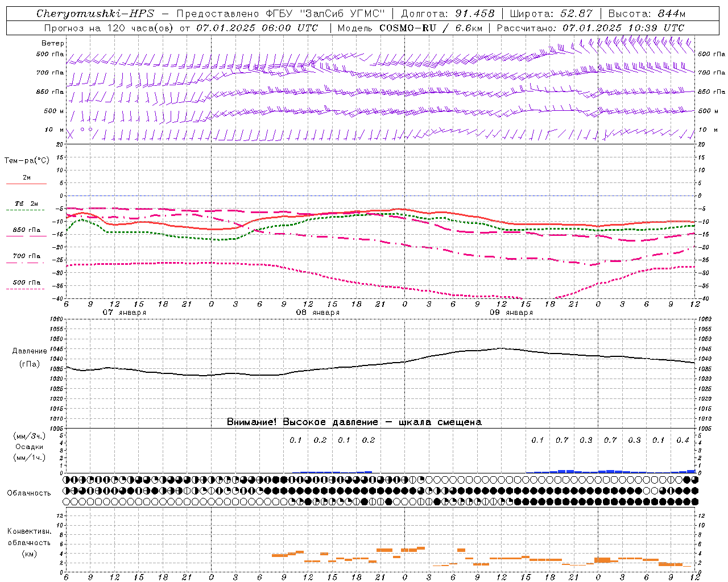Screen dimensions: 728x582
Task: Click the 08 января date label
Action: click(317, 313)
